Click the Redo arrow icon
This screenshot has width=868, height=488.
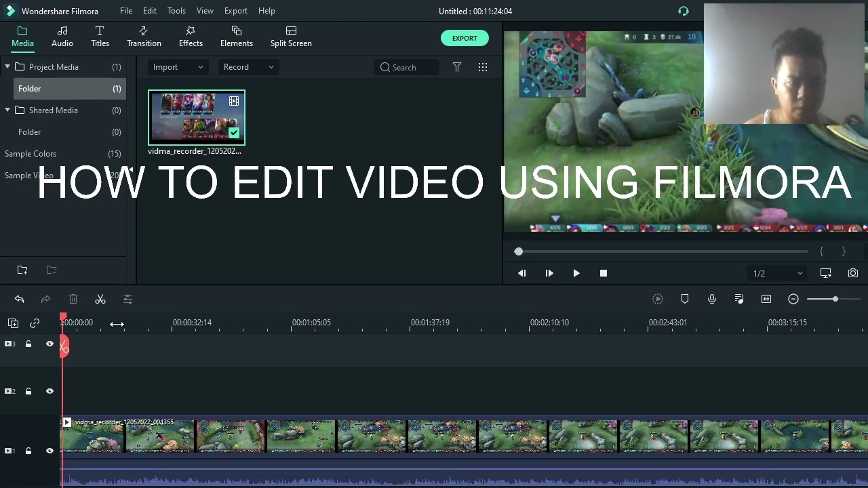click(x=45, y=299)
